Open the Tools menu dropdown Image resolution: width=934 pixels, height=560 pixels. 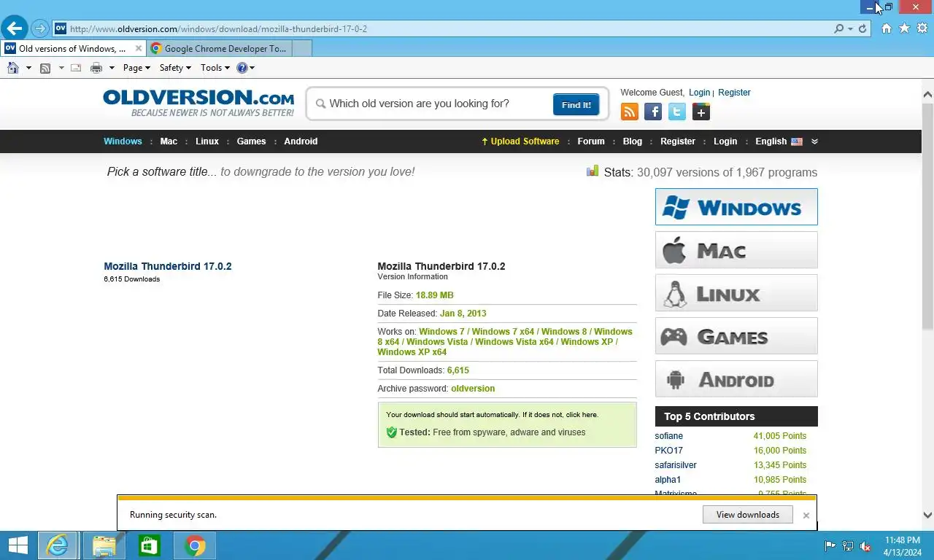coord(215,68)
